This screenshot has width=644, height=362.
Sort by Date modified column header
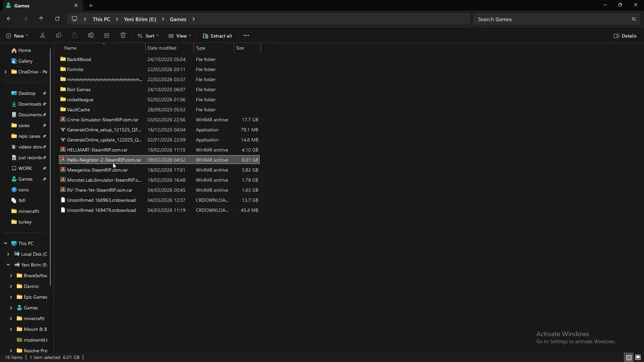tap(170, 48)
